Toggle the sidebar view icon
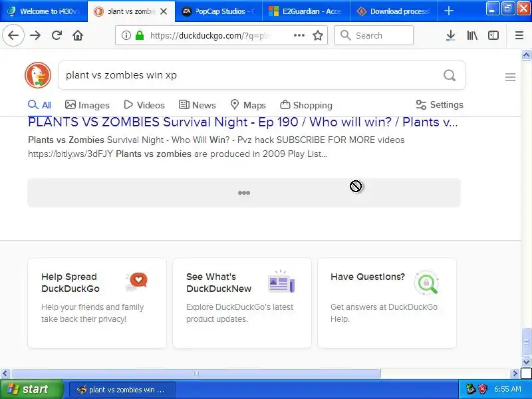 pyautogui.click(x=493, y=35)
